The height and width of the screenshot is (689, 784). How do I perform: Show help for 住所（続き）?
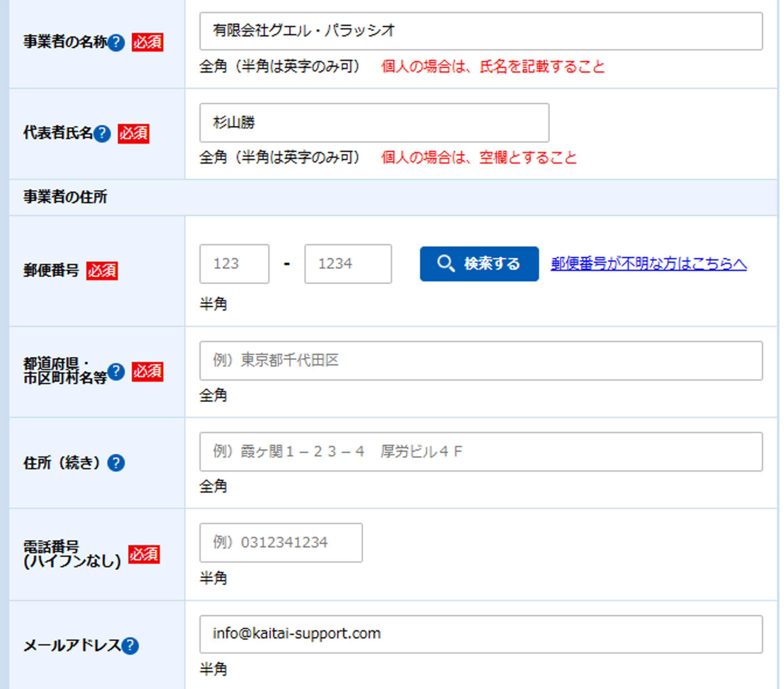(x=116, y=463)
